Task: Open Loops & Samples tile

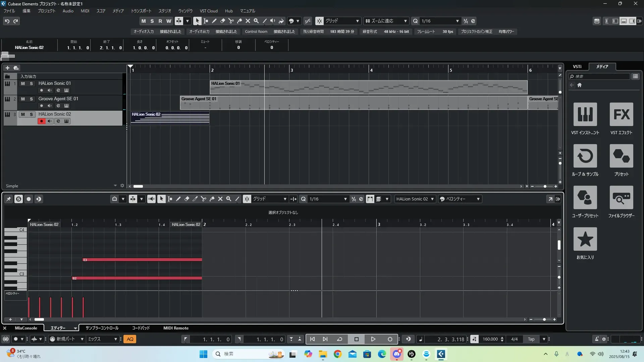Action: (585, 156)
